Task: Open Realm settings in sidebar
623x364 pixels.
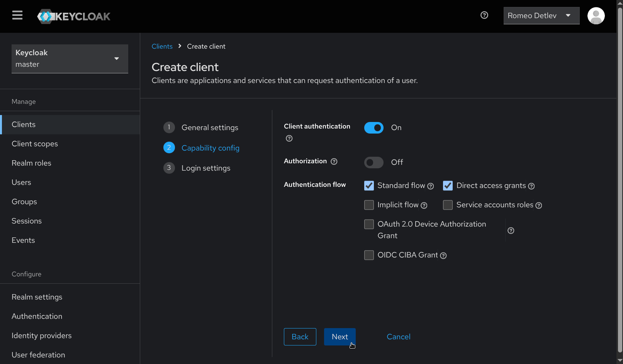Action: (70, 297)
